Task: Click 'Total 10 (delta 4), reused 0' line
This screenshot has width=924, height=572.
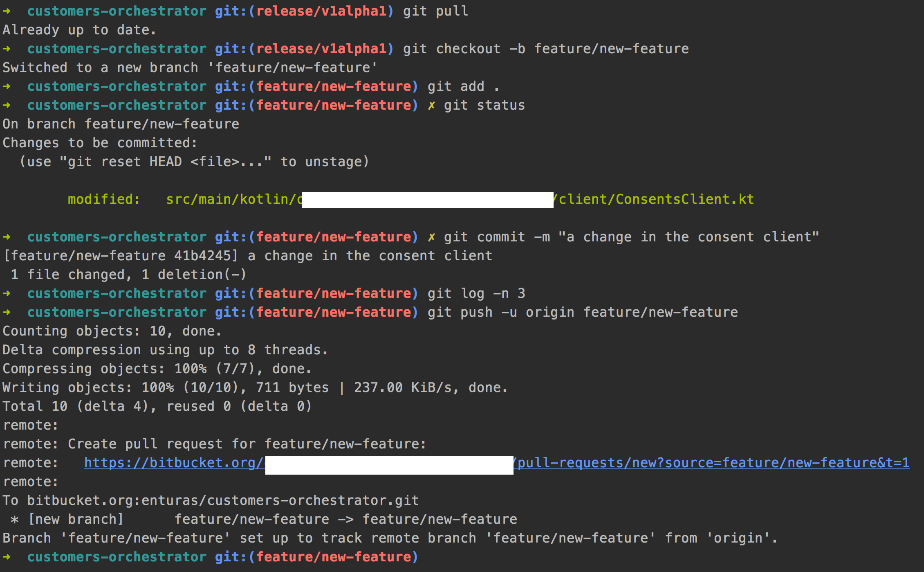Action: click(x=157, y=406)
